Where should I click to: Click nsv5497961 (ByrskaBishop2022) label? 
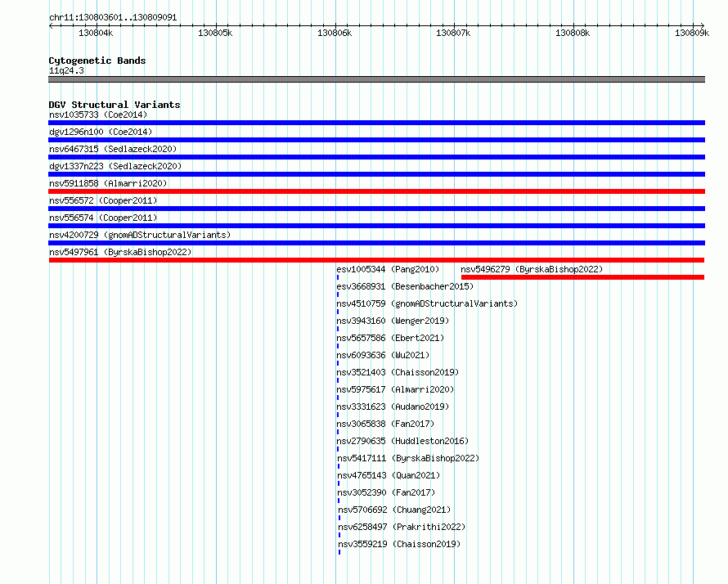pos(120,252)
